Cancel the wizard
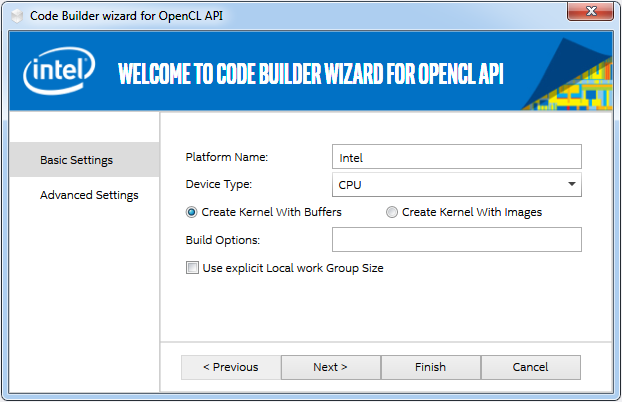The height and width of the screenshot is (402, 622). click(531, 367)
